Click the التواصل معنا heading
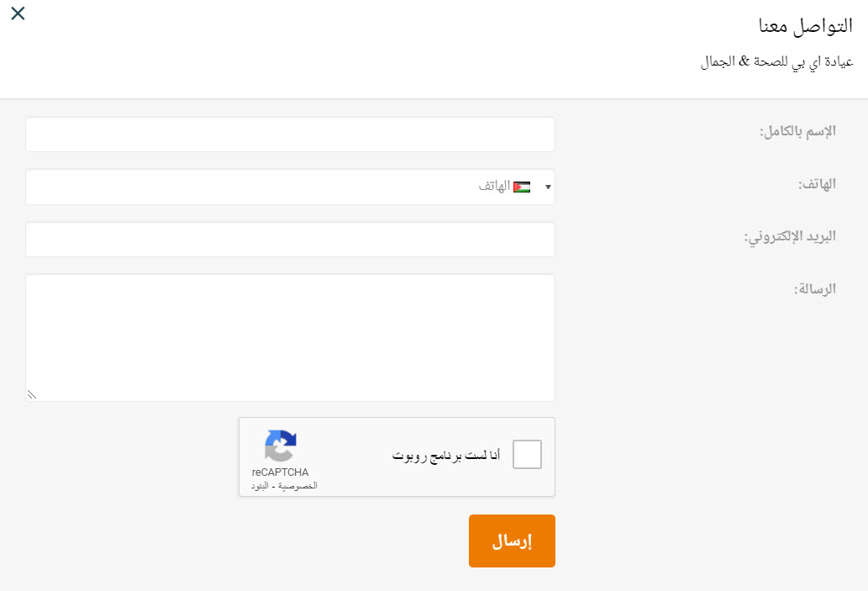 [806, 26]
